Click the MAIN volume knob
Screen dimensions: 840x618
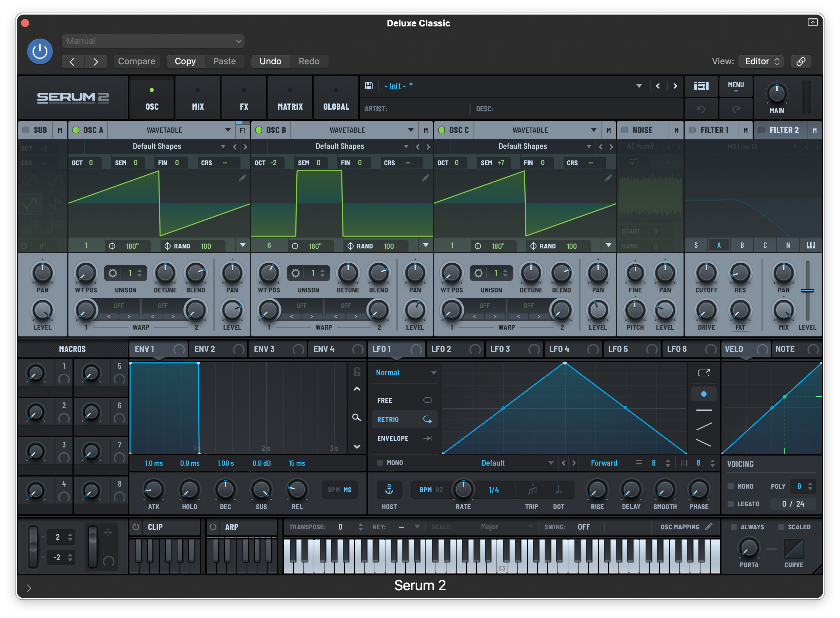[777, 93]
